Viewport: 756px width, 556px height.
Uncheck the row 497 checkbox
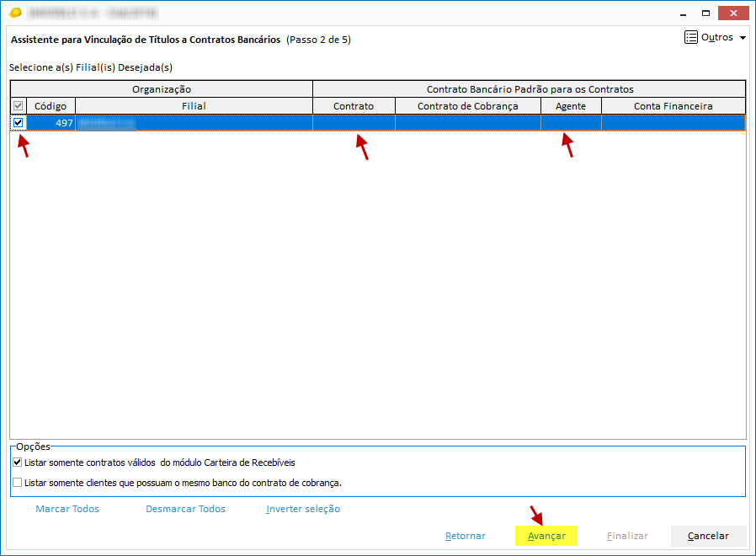click(19, 123)
